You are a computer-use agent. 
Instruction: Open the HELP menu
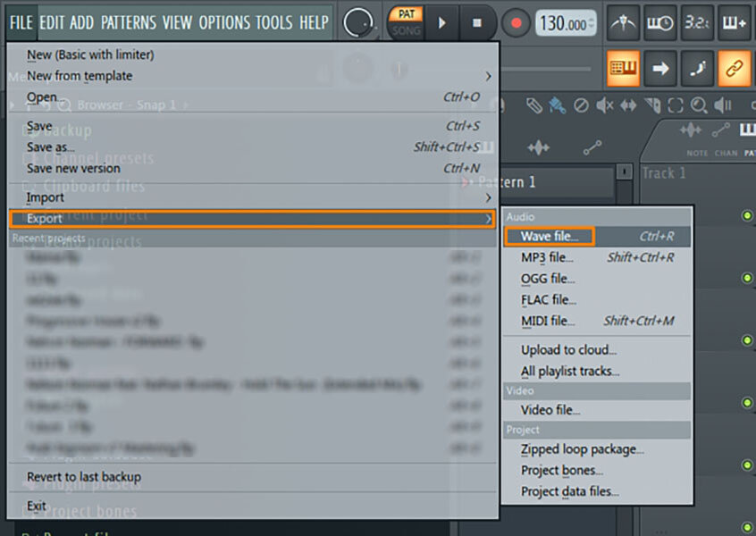tap(314, 22)
